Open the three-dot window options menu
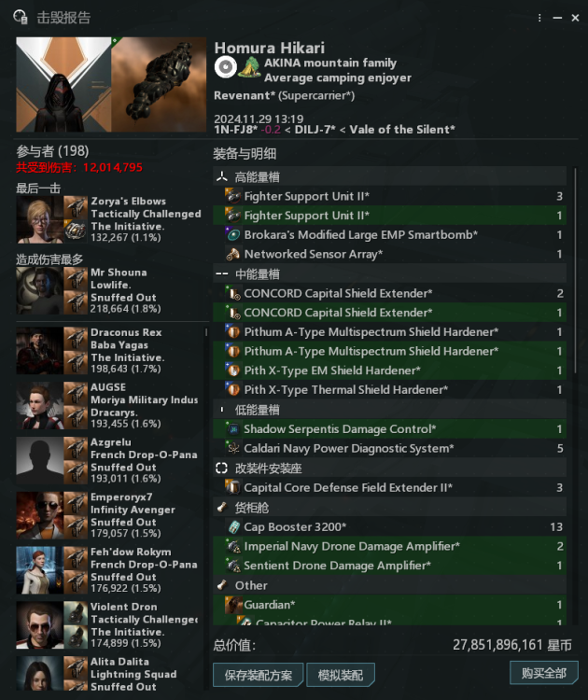The width and height of the screenshot is (588, 700). [x=539, y=18]
